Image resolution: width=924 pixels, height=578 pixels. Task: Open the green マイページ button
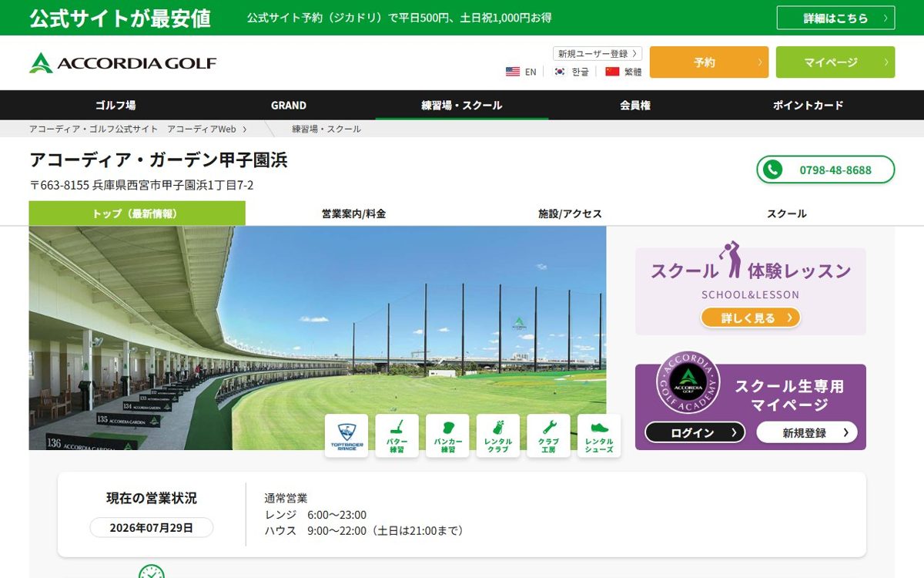[x=835, y=62]
